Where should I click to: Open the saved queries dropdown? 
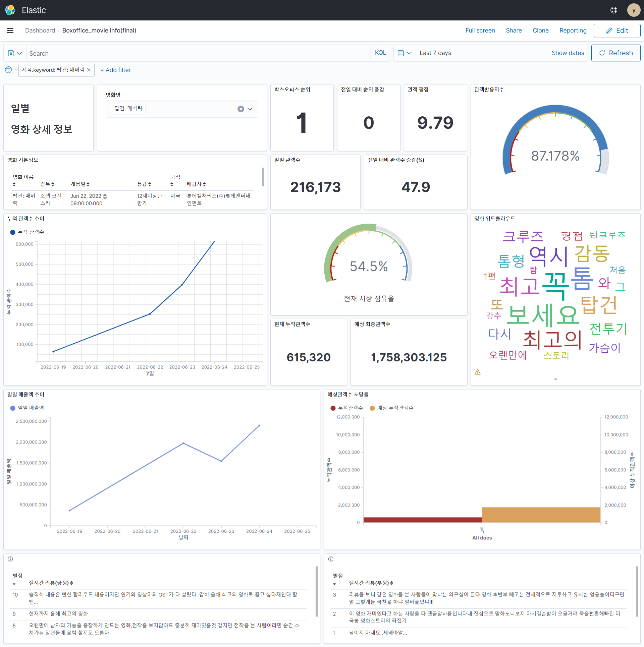(x=15, y=53)
